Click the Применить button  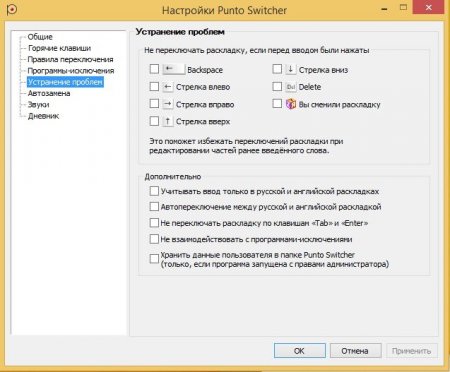pos(412,351)
